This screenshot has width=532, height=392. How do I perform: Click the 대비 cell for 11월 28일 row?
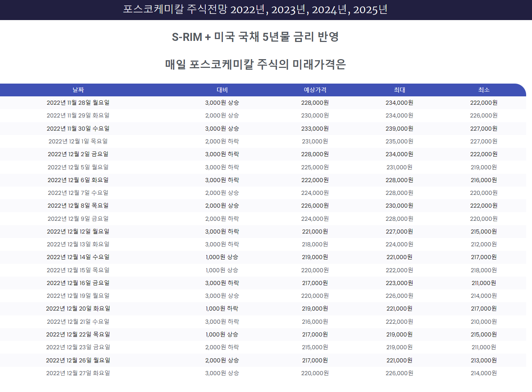222,103
